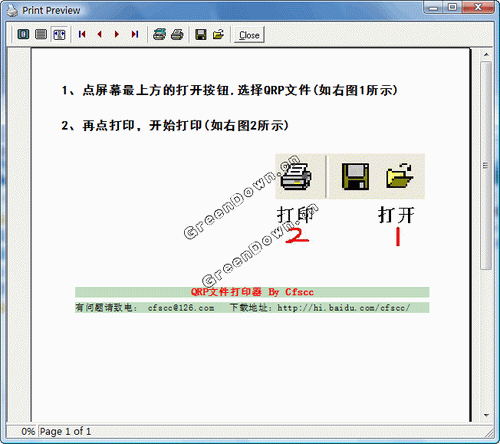Screen dimensions: 500x444
Task: Jump to the first page
Action: tap(82, 34)
